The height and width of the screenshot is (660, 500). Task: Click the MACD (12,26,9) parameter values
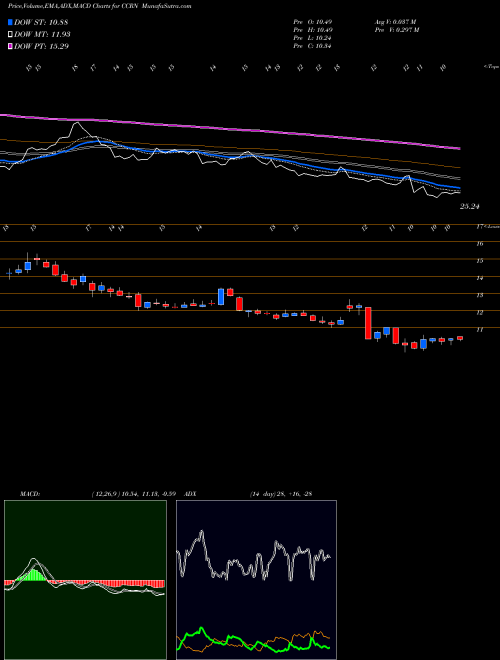(132, 494)
